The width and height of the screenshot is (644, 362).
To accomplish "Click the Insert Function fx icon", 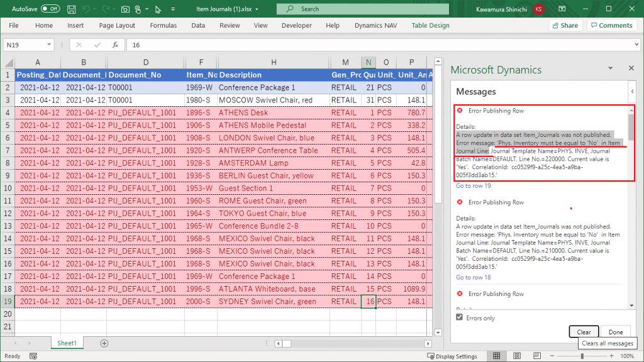I will pyautogui.click(x=116, y=45).
